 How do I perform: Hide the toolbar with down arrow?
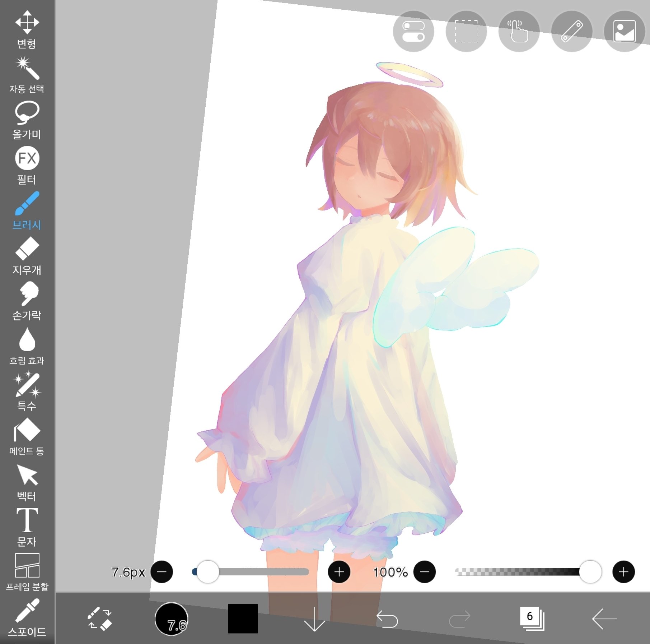[x=314, y=619]
